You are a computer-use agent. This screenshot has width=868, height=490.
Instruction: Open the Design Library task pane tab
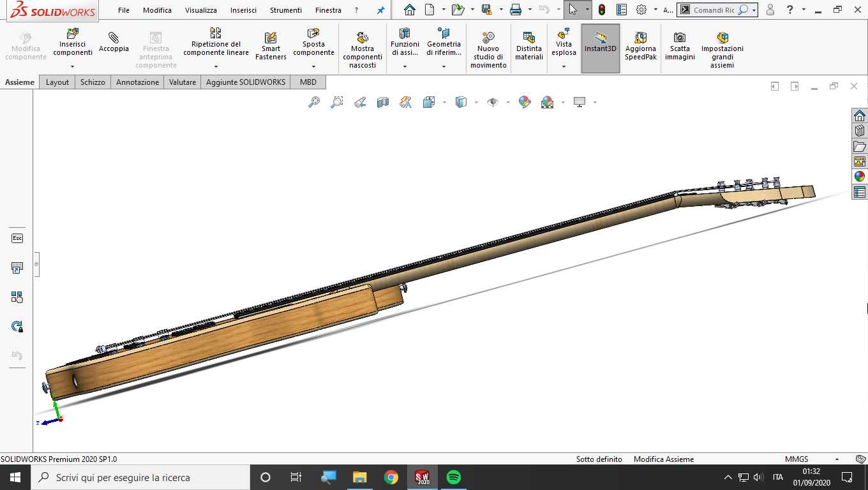click(860, 131)
